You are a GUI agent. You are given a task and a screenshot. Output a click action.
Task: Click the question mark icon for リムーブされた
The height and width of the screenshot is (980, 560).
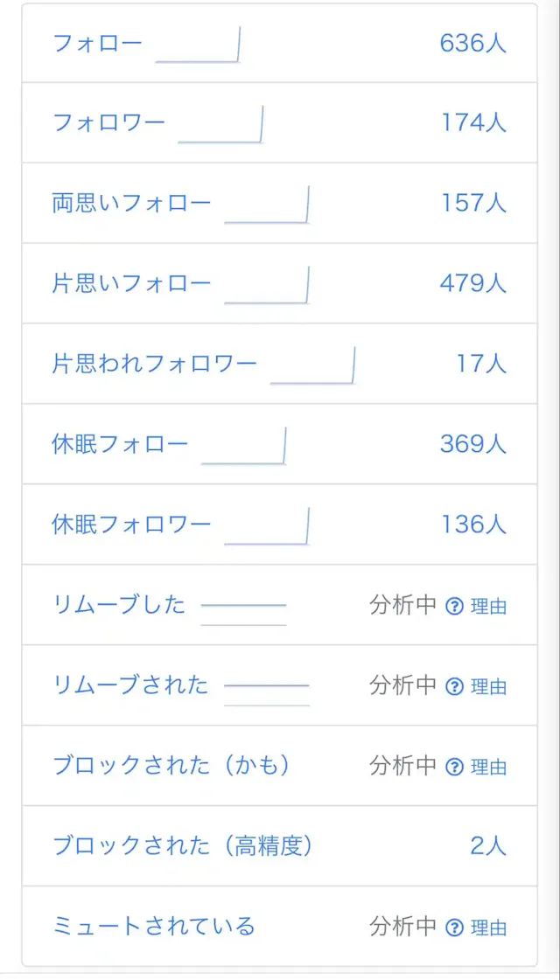coord(453,687)
